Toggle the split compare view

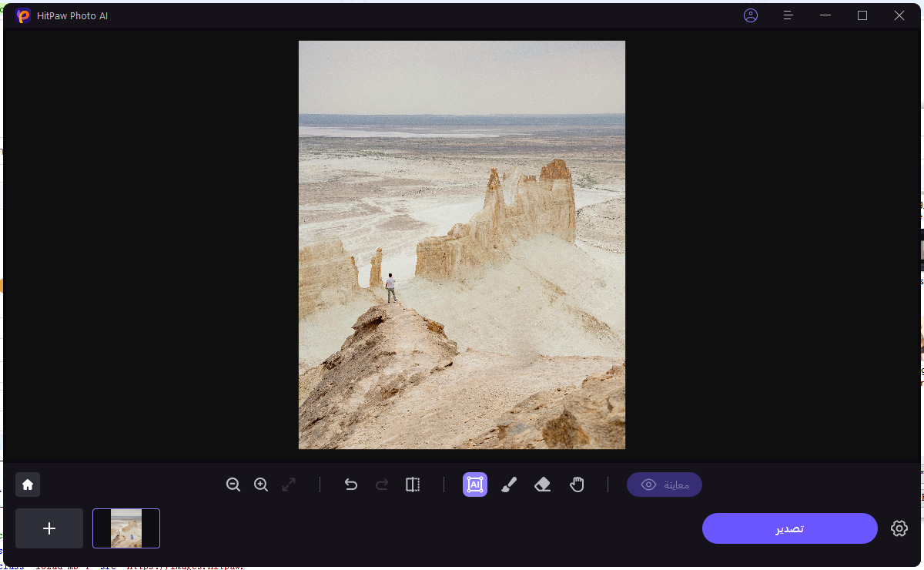(413, 484)
